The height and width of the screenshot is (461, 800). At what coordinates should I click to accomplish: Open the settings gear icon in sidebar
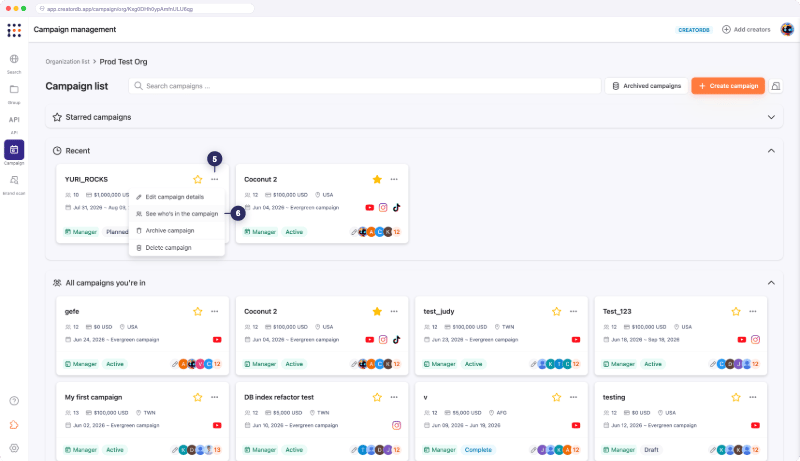tap(14, 448)
